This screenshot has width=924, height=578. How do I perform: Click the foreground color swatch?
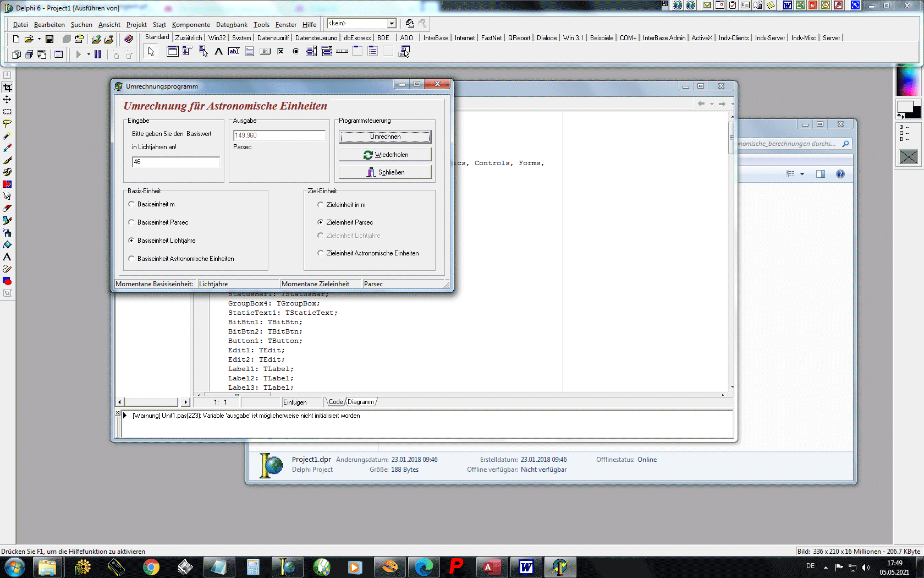904,106
